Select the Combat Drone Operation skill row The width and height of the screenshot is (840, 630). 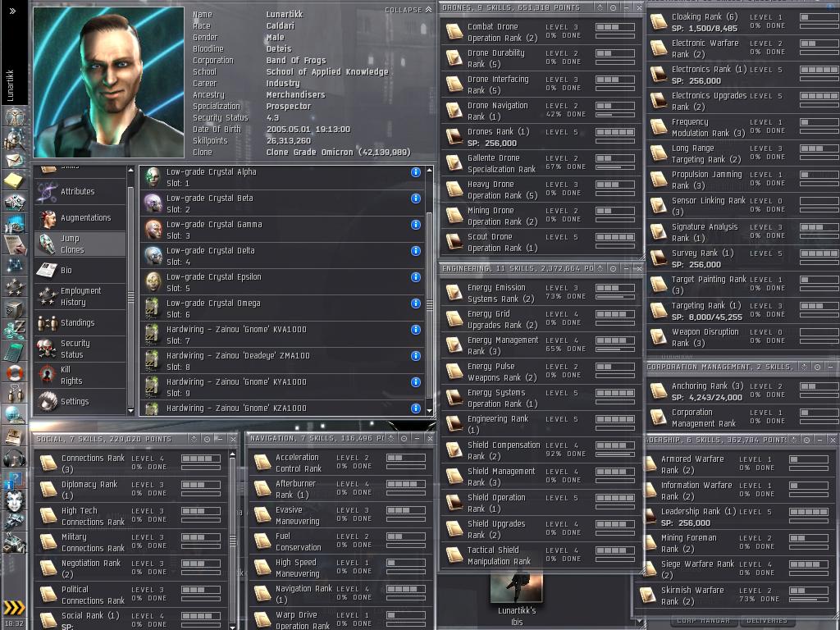click(541, 32)
